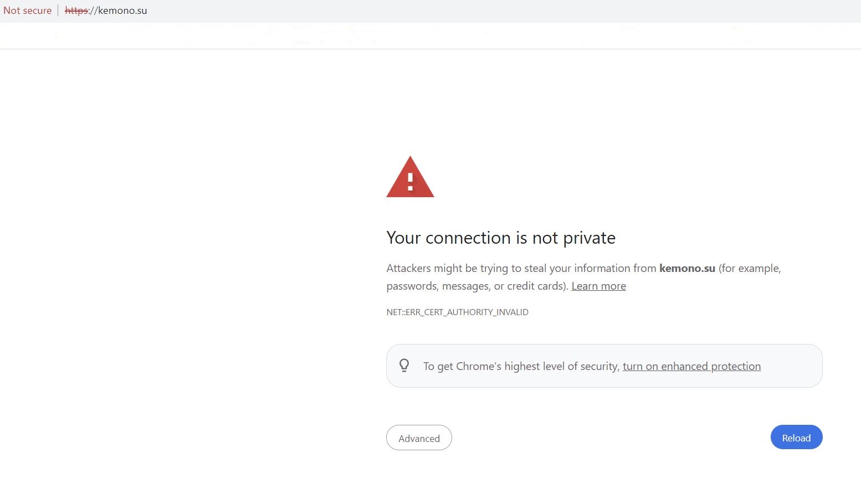Click the lightbulb tip icon
This screenshot has width=861, height=504.
[x=404, y=366]
